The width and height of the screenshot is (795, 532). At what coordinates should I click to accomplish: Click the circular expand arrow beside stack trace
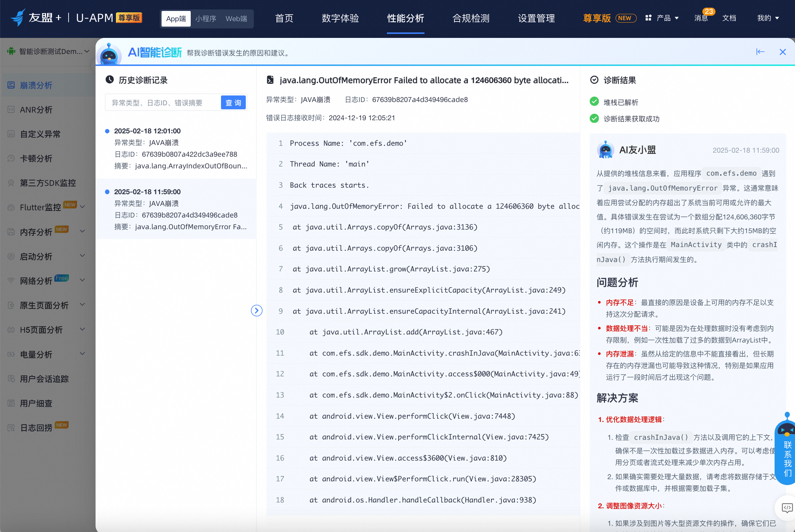(x=257, y=310)
